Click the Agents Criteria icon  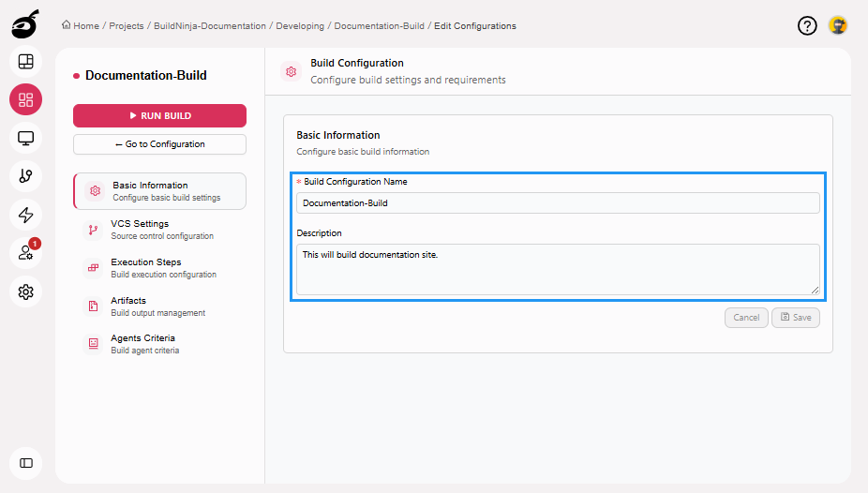pyautogui.click(x=93, y=344)
